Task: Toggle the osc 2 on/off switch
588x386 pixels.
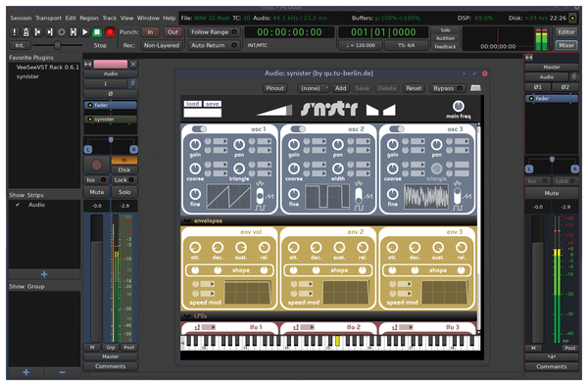Action: coord(298,129)
